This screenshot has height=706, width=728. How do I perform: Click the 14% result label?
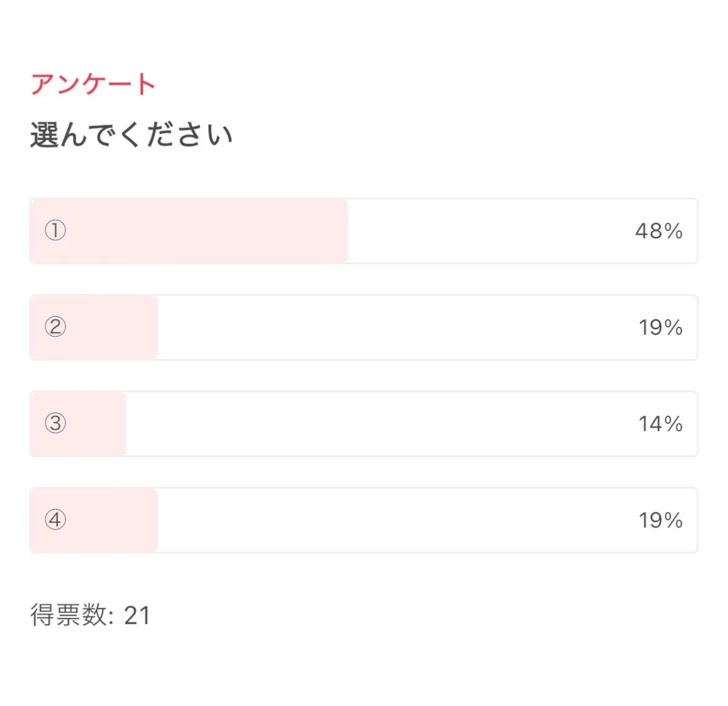coord(660,424)
